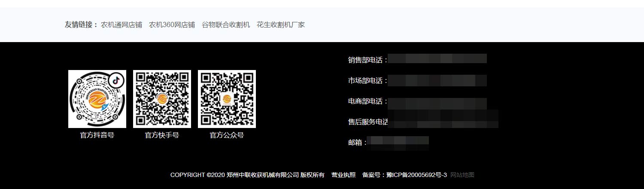Open the 花生收割机厂家 link

281,25
